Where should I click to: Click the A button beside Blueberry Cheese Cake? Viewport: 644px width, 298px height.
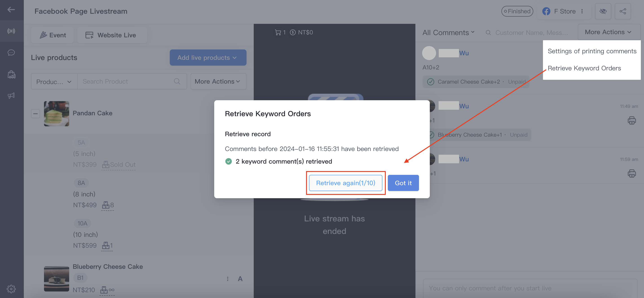(x=240, y=279)
